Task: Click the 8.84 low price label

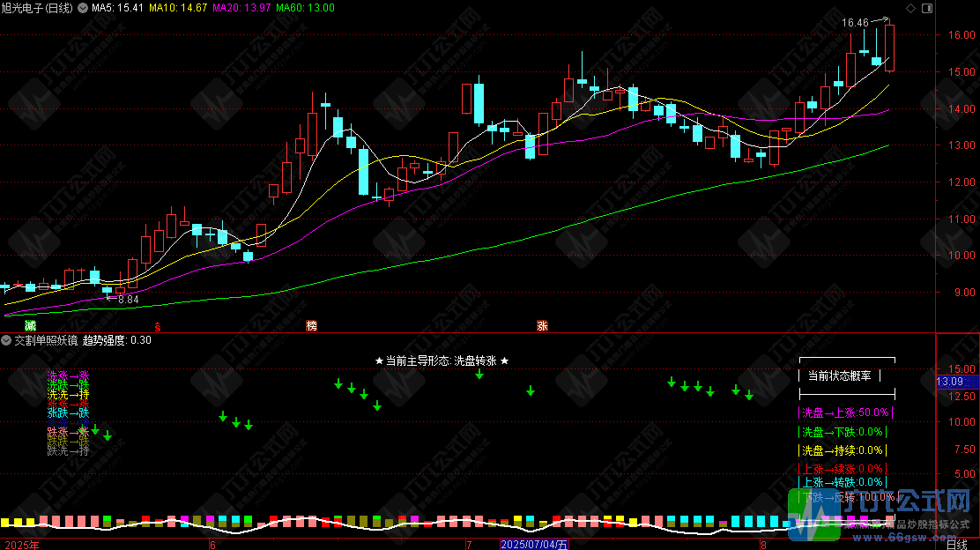Action: [x=128, y=300]
